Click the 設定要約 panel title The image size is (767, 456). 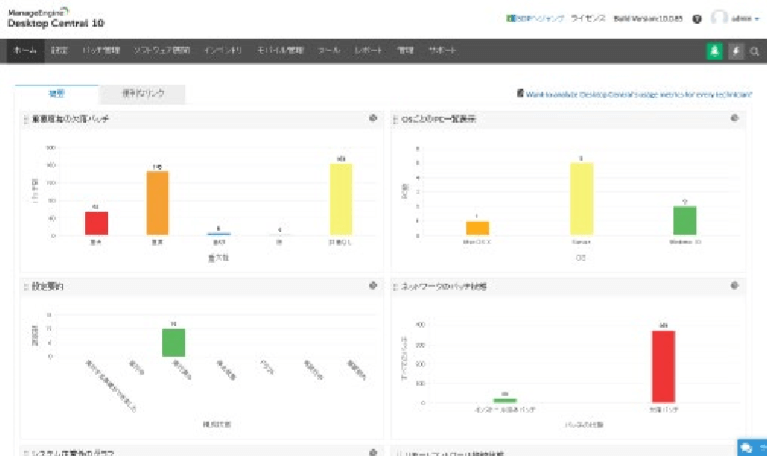point(47,286)
